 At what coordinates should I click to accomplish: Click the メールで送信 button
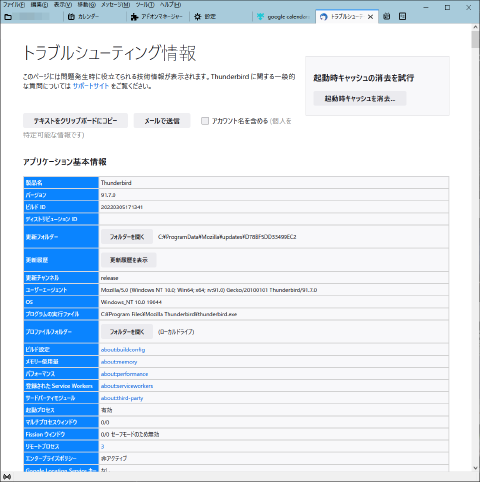[162, 121]
